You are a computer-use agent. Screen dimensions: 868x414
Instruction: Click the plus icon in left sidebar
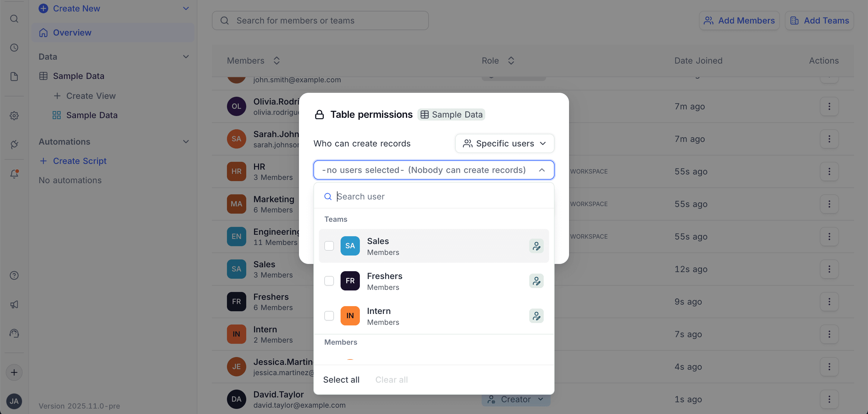[x=14, y=372]
